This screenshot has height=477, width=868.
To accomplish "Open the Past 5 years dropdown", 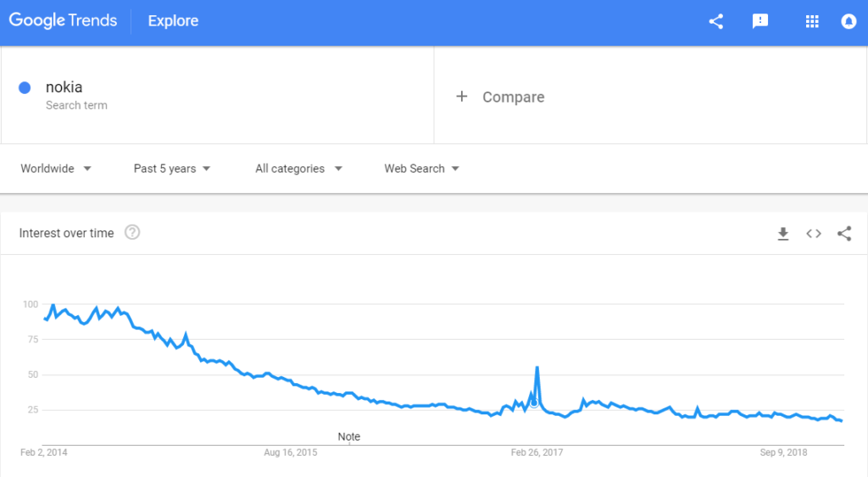I will [172, 169].
